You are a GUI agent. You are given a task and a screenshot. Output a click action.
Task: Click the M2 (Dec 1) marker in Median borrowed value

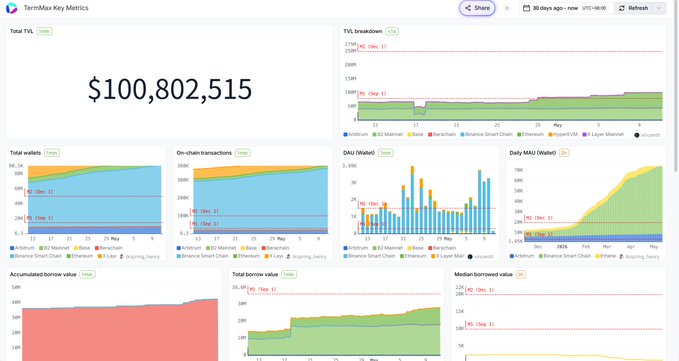[x=480, y=290]
